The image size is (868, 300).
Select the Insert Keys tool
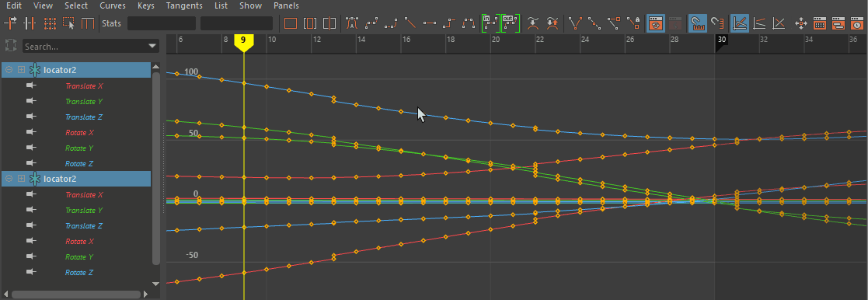coord(30,23)
